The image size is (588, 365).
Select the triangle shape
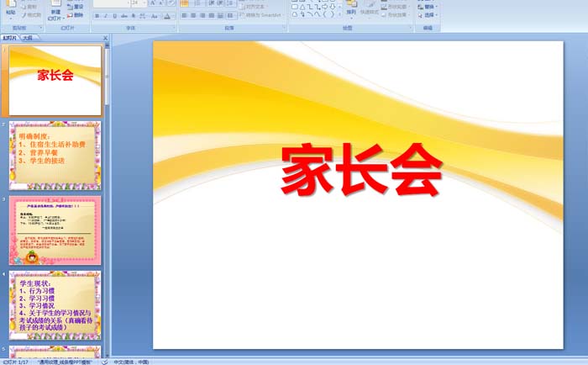(x=302, y=7)
